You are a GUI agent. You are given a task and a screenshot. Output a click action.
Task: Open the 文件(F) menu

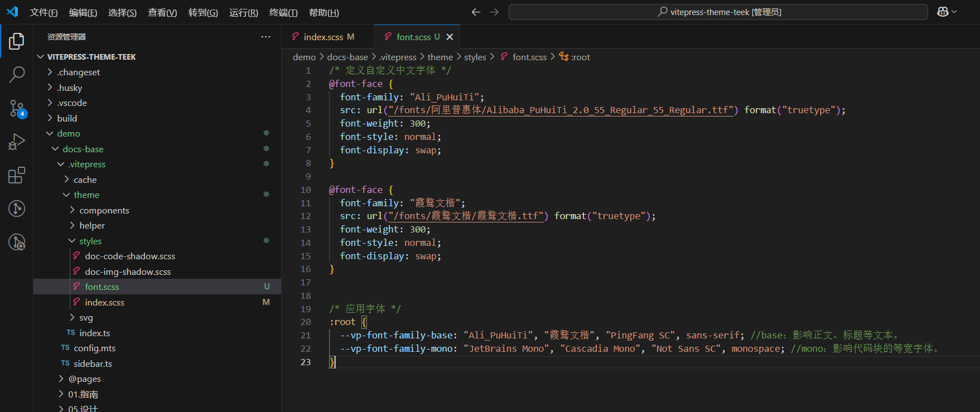click(x=44, y=12)
